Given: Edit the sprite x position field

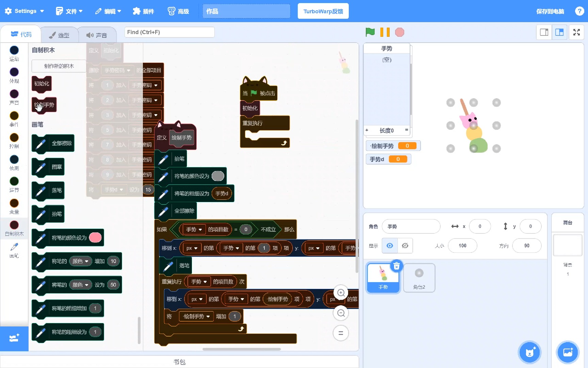Looking at the screenshot, I should (480, 226).
